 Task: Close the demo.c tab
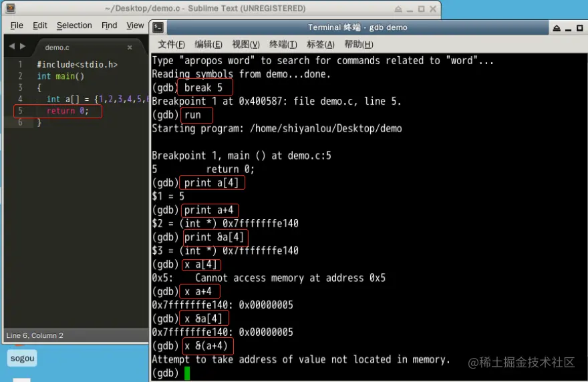click(x=130, y=47)
